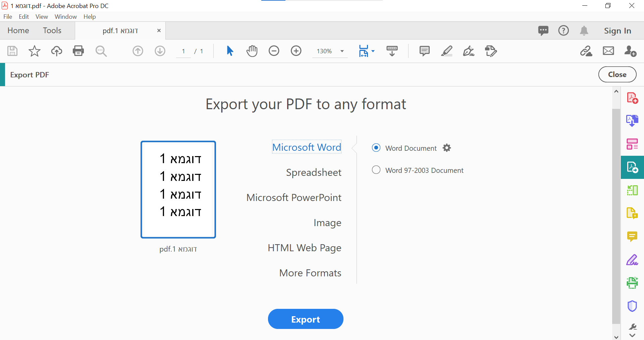The width and height of the screenshot is (644, 340).
Task: Open the Protect shield sidebar tool
Action: 632,306
